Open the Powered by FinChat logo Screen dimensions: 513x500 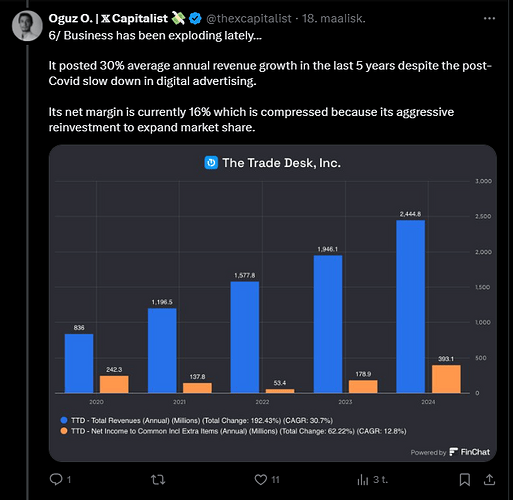click(x=450, y=452)
